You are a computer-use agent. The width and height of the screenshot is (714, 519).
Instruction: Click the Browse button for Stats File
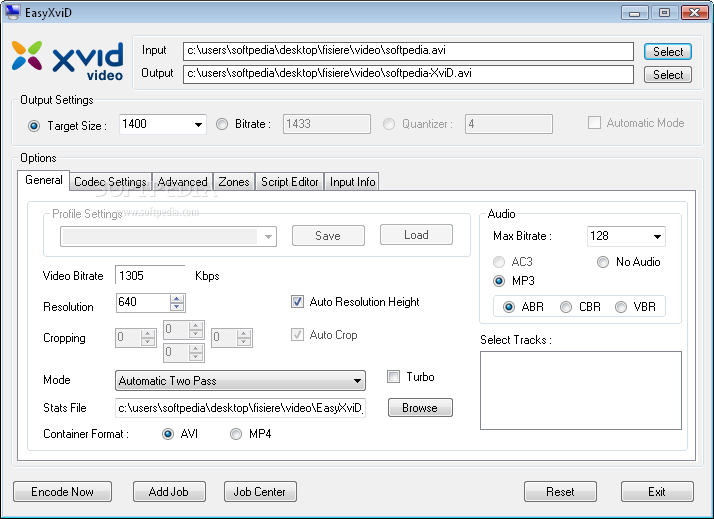[420, 407]
